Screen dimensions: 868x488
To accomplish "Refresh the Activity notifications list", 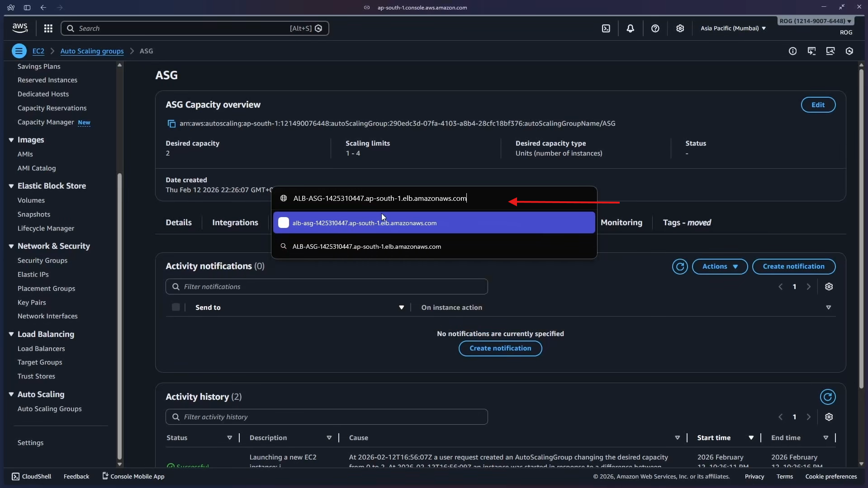I will coord(679,267).
